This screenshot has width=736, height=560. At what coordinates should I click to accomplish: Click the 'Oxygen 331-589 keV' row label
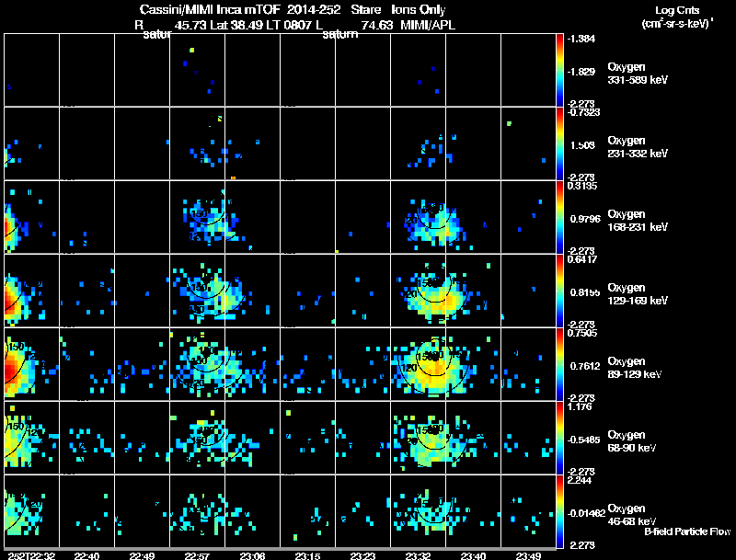pyautogui.click(x=638, y=74)
